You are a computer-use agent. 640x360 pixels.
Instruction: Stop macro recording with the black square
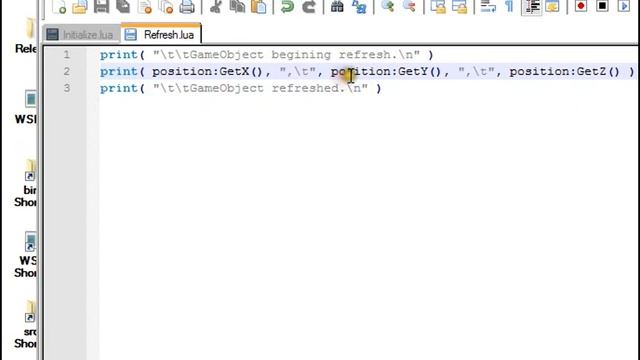pos(602,7)
